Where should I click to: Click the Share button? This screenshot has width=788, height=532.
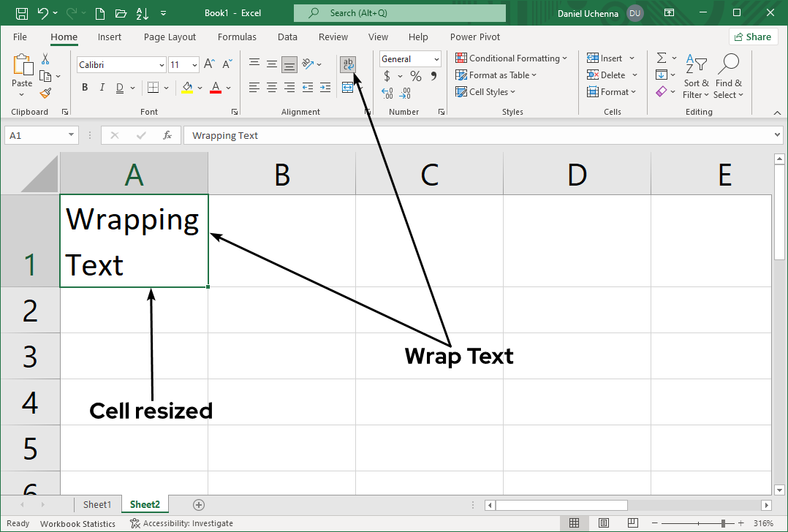tap(753, 36)
